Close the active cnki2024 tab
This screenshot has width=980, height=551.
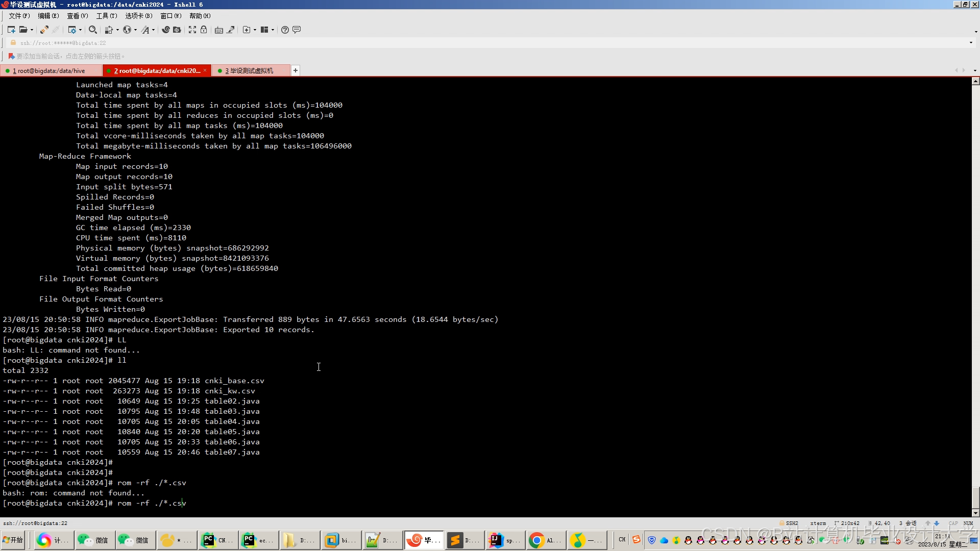click(205, 70)
